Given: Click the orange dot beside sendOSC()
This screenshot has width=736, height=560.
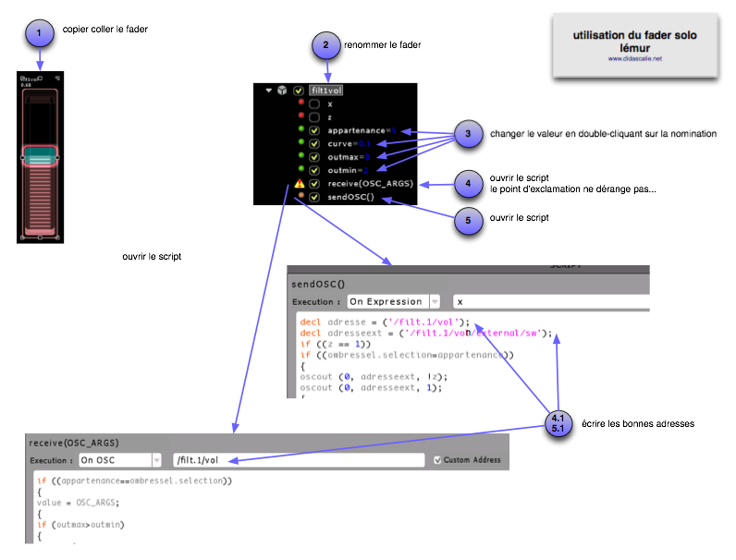Looking at the screenshot, I should (300, 197).
